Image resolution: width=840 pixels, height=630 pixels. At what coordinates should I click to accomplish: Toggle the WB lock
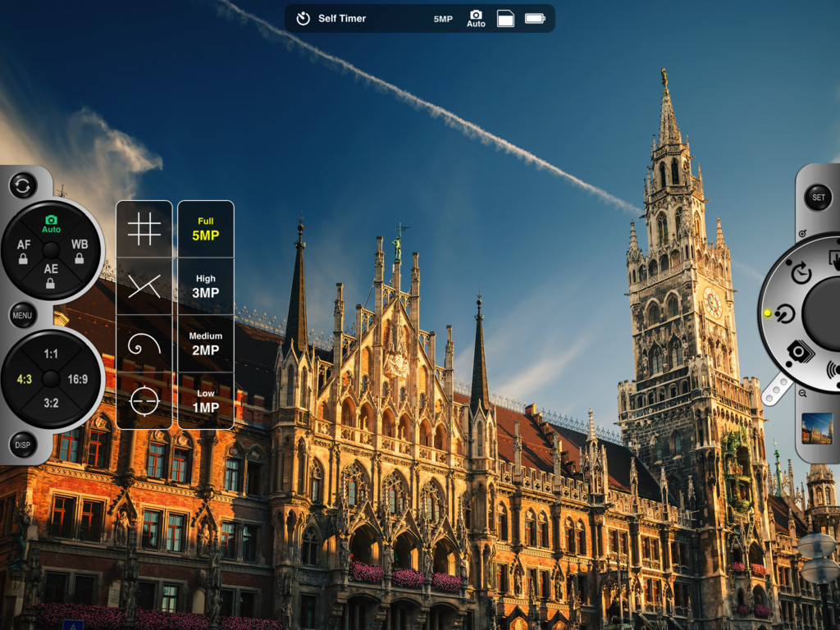point(79,250)
